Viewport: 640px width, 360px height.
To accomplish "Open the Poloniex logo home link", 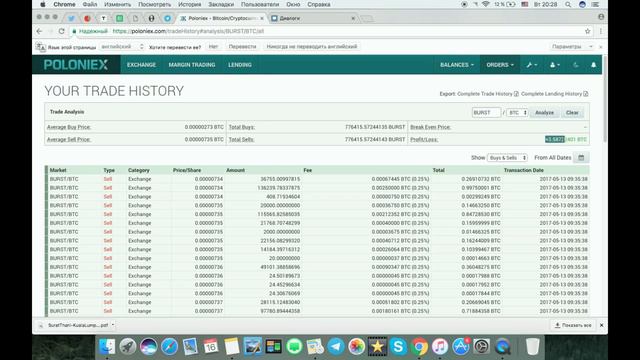I will coord(76,64).
